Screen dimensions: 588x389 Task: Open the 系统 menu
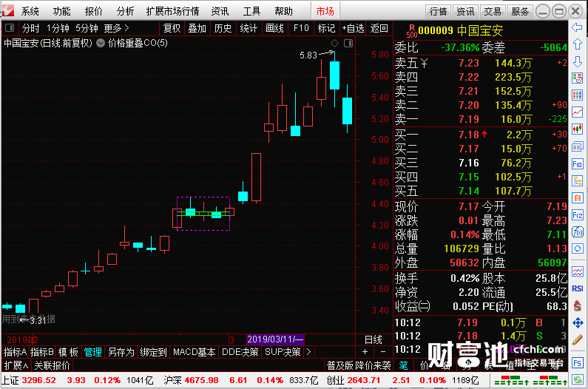(30, 11)
